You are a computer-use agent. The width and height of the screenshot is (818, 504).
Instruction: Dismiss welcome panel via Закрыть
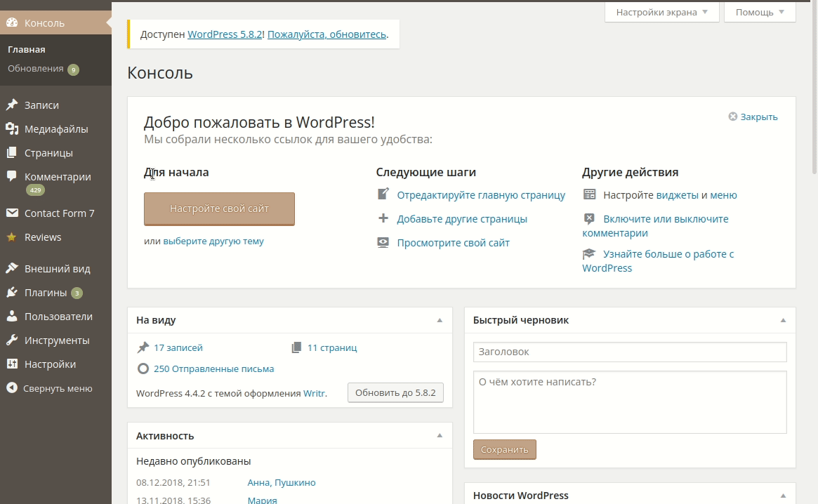click(753, 117)
